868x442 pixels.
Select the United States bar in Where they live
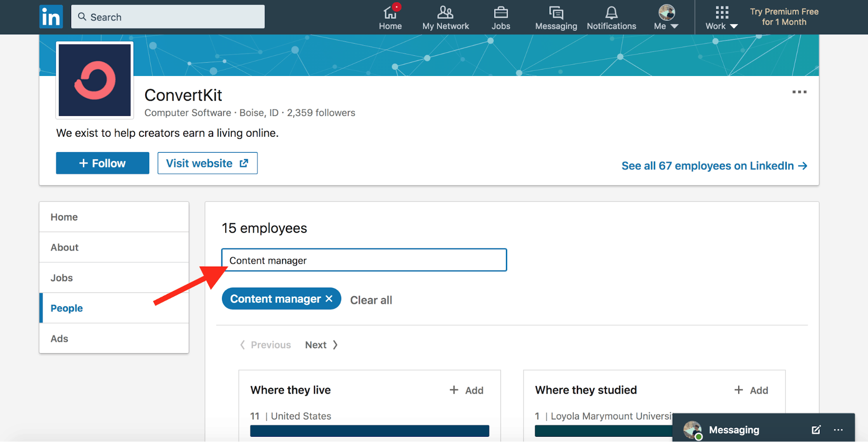[370, 431]
